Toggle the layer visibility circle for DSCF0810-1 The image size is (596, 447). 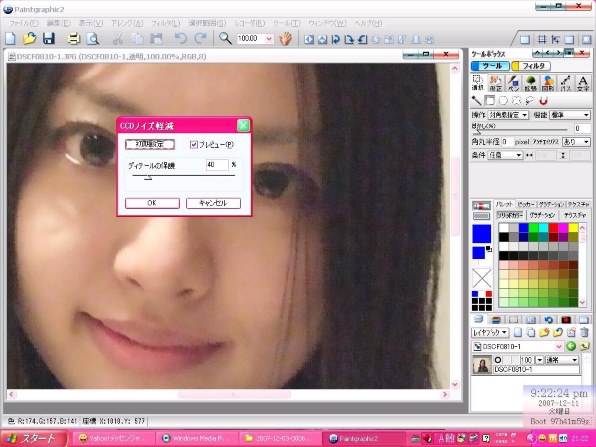pos(498,359)
